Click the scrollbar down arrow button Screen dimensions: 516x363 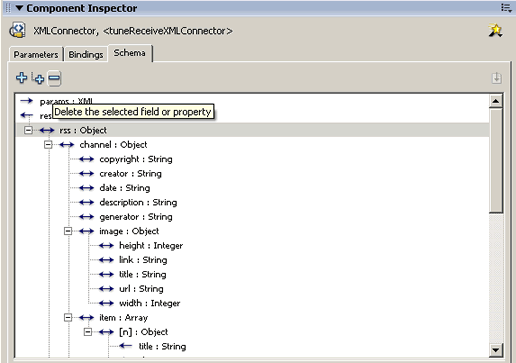tap(496, 350)
